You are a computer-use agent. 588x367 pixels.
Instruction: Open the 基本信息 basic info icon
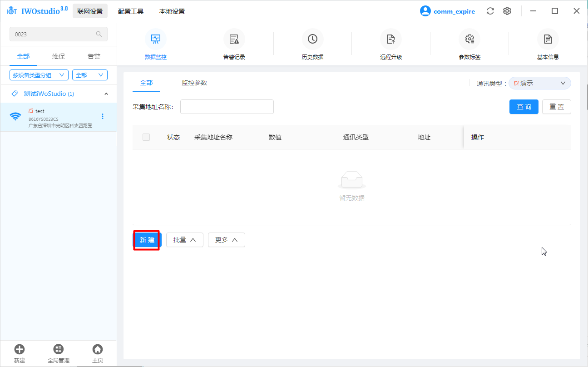coord(548,40)
